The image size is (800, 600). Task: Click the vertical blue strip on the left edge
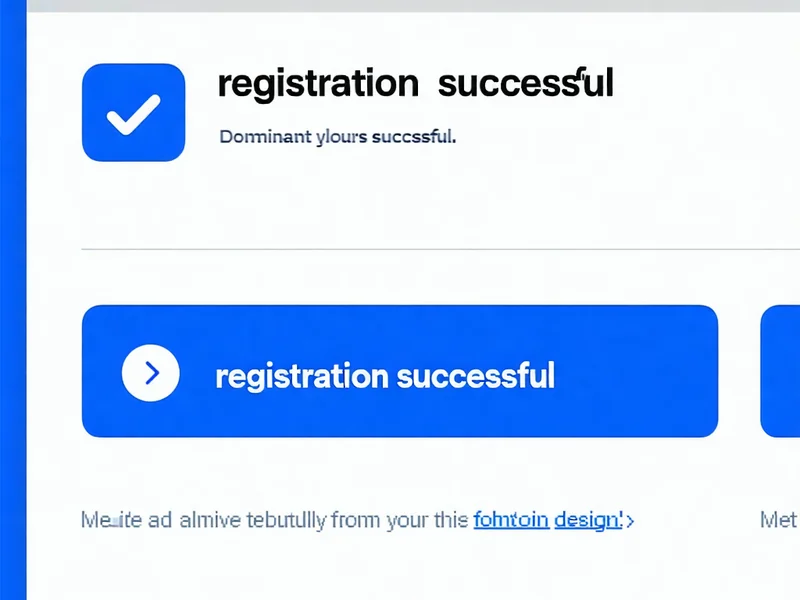click(x=12, y=300)
